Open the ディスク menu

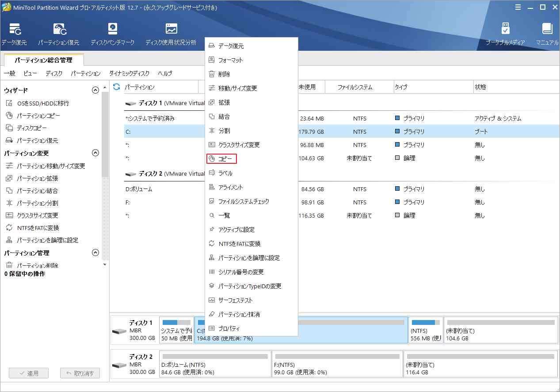[x=53, y=73]
